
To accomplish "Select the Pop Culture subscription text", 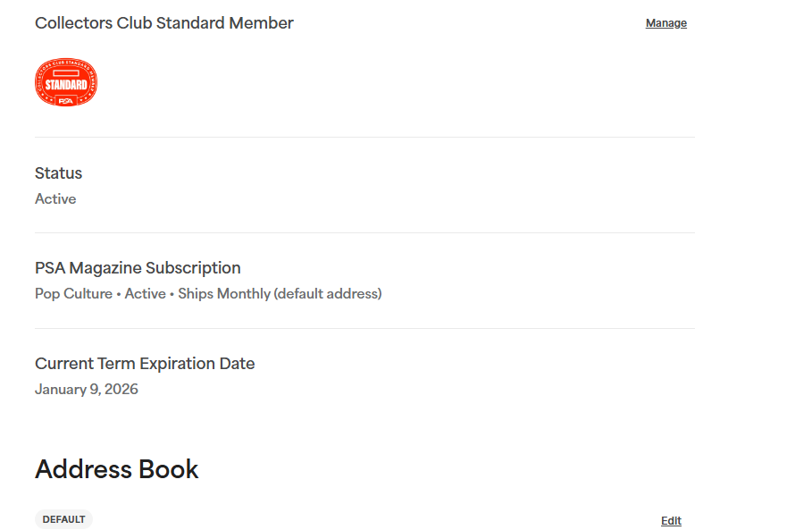I will (73, 294).
